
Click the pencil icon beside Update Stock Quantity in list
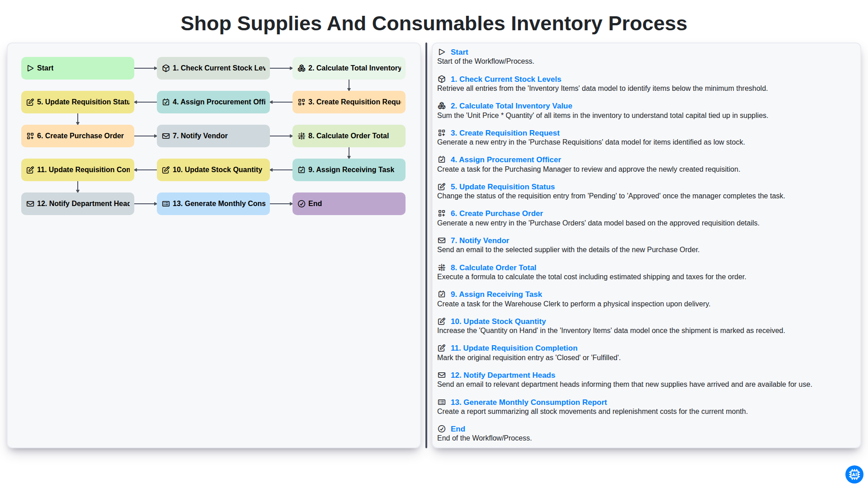tap(442, 321)
